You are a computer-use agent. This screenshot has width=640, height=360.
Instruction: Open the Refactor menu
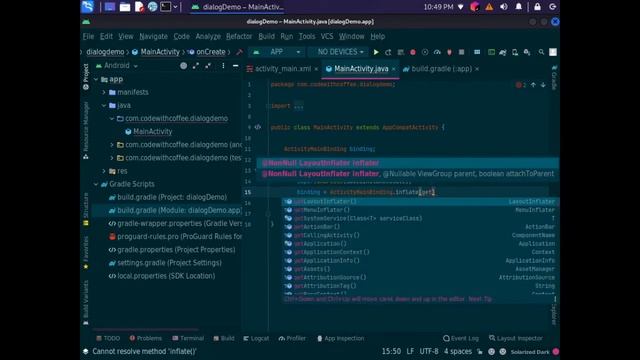[239, 36]
